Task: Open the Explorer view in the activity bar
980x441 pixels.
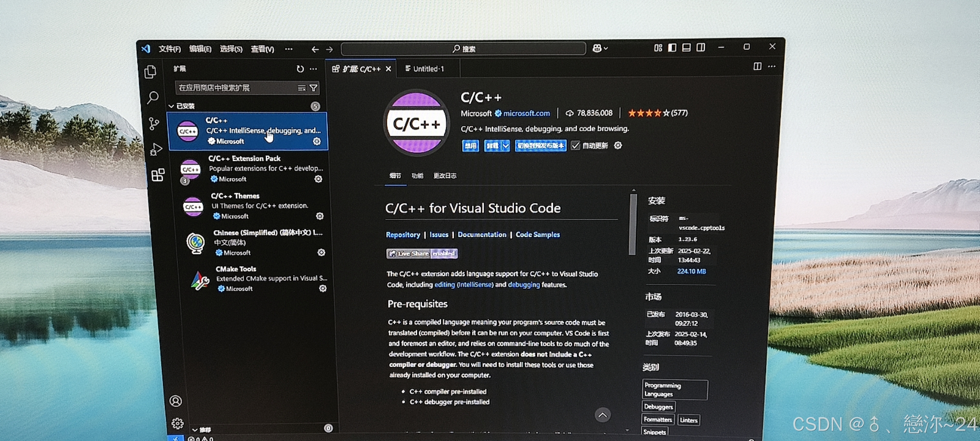Action: coord(151,71)
